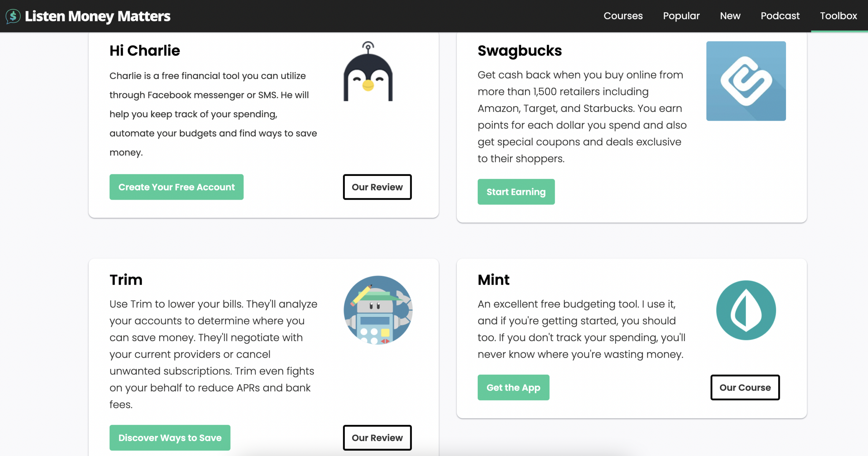Select the Toolbox navigation tab
The height and width of the screenshot is (456, 868).
pos(838,16)
